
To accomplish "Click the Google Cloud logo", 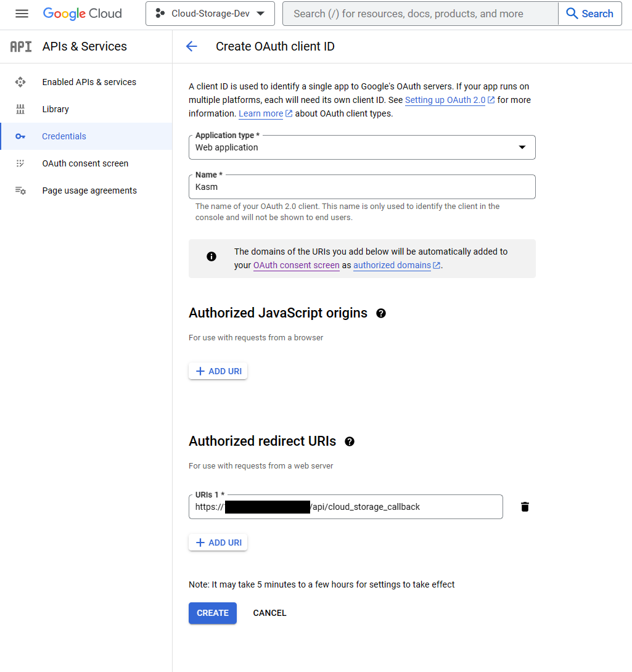I will pos(82,14).
